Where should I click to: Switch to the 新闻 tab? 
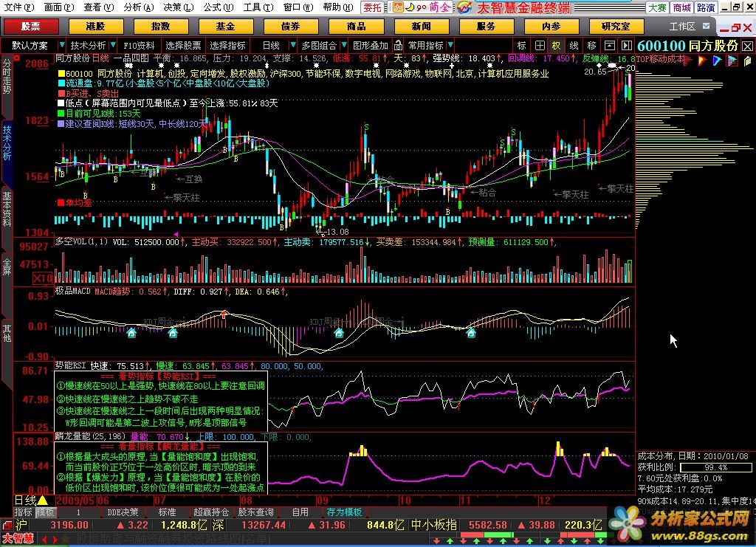422,27
